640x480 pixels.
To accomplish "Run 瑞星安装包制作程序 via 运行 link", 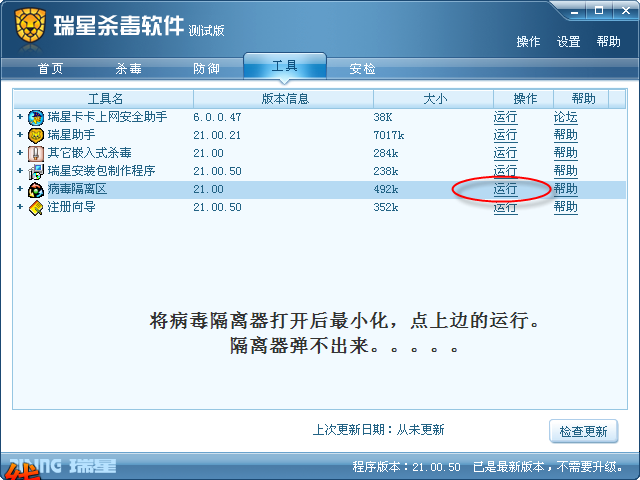I will click(505, 171).
